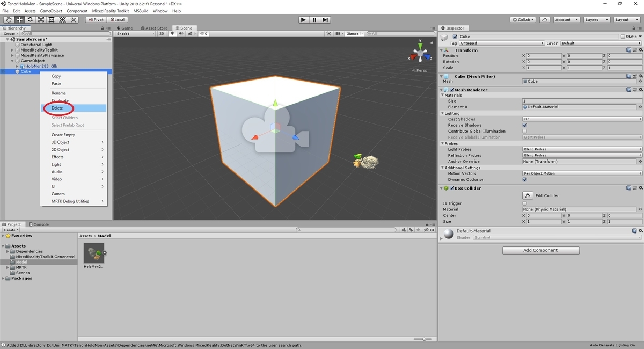644x349 pixels.
Task: Enable the Static checkbox
Action: (623, 37)
